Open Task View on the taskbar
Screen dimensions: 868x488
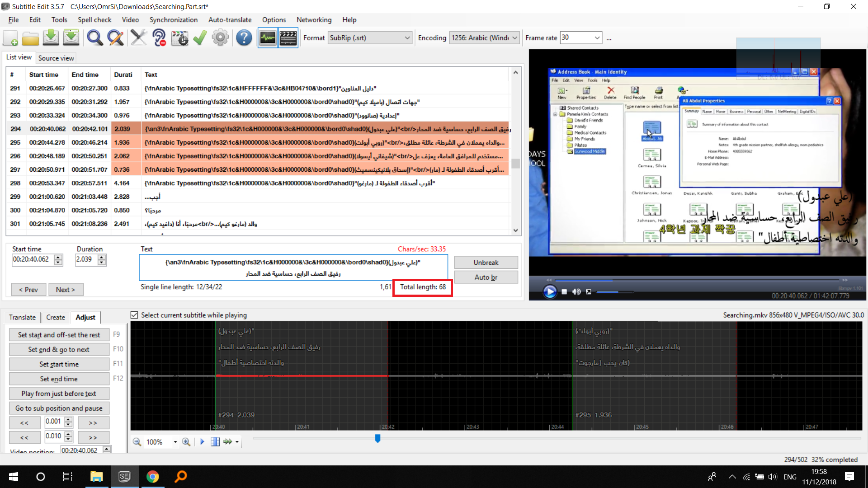tap(68, 477)
